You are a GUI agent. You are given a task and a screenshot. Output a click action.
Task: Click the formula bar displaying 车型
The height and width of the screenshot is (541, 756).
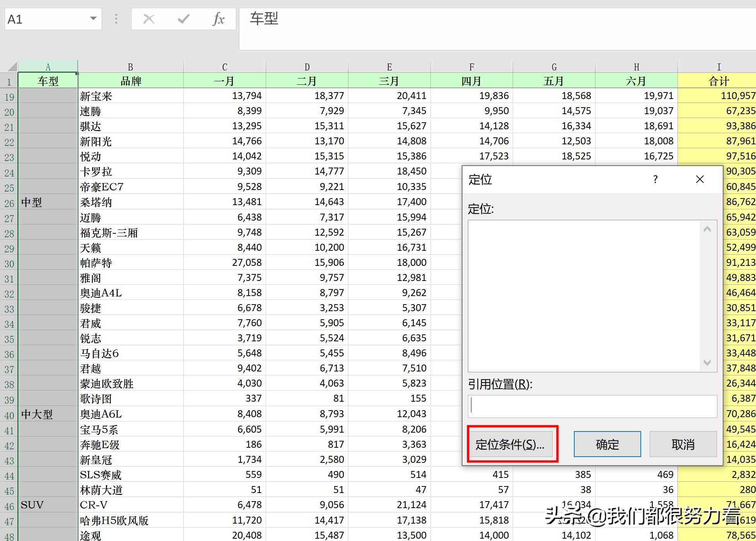[348, 19]
